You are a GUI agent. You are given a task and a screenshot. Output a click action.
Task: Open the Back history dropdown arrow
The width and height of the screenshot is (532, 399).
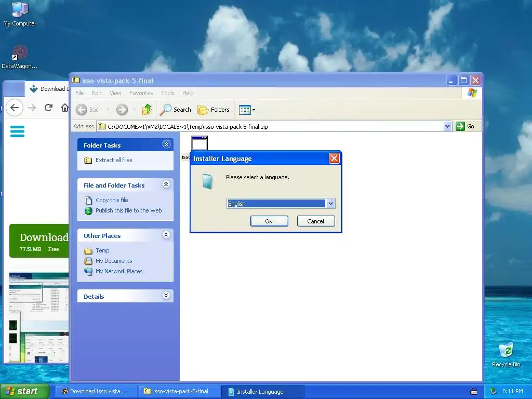(x=108, y=110)
